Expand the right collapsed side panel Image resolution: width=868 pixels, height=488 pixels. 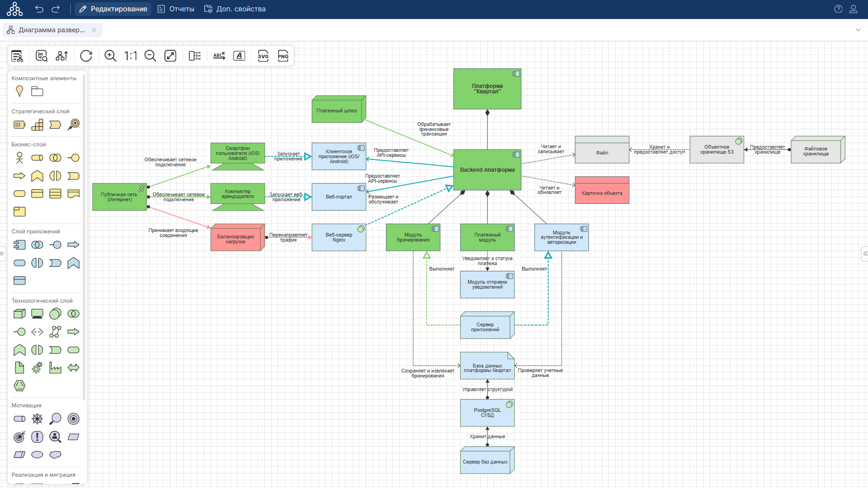click(x=865, y=254)
